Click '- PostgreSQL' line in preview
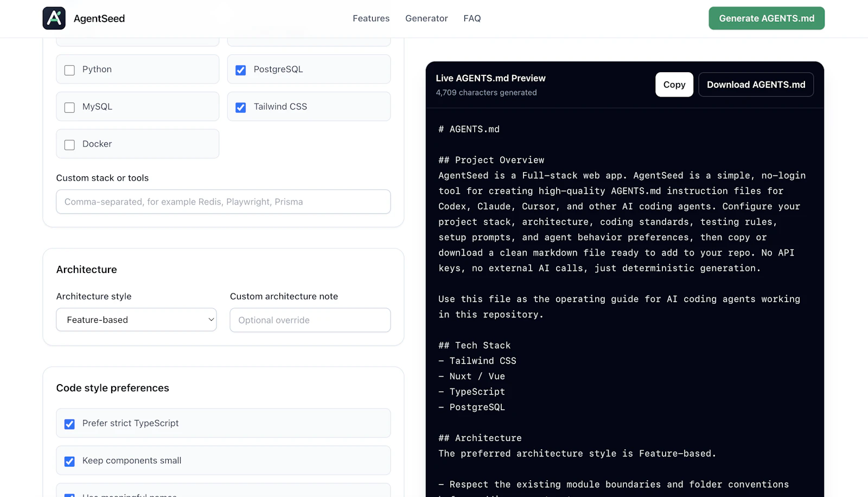This screenshot has width=868, height=497. pyautogui.click(x=472, y=407)
